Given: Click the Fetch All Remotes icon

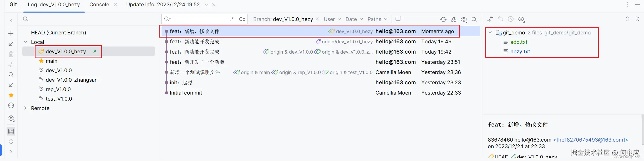Looking at the screenshot, I should [11, 85].
